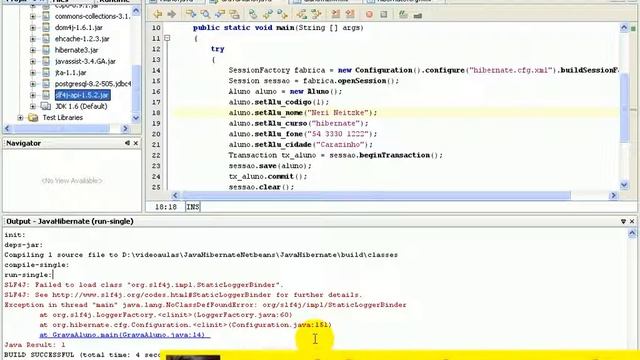Image resolution: width=640 pixels, height=360 pixels.
Task: Click the Output panel scroll-up arrow
Action: click(x=632, y=233)
